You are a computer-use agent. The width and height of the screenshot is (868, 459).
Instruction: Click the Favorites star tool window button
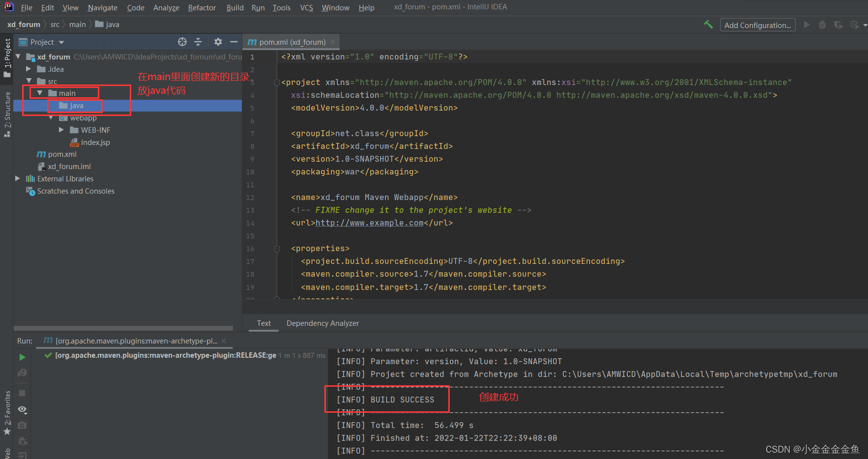click(x=7, y=431)
